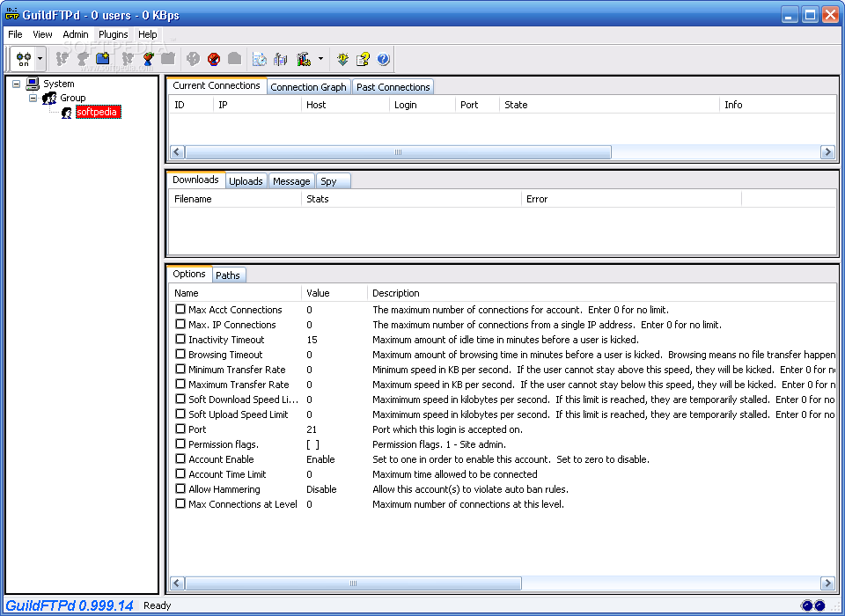Switch to the Past Connections tab
This screenshot has height=616, width=845.
click(x=393, y=87)
